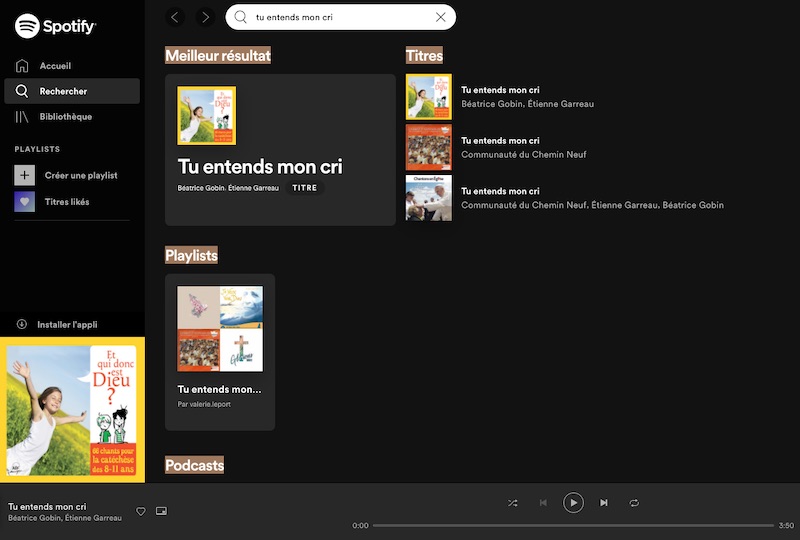The image size is (800, 540).
Task: Click now playing large album art
Action: [x=72, y=410]
